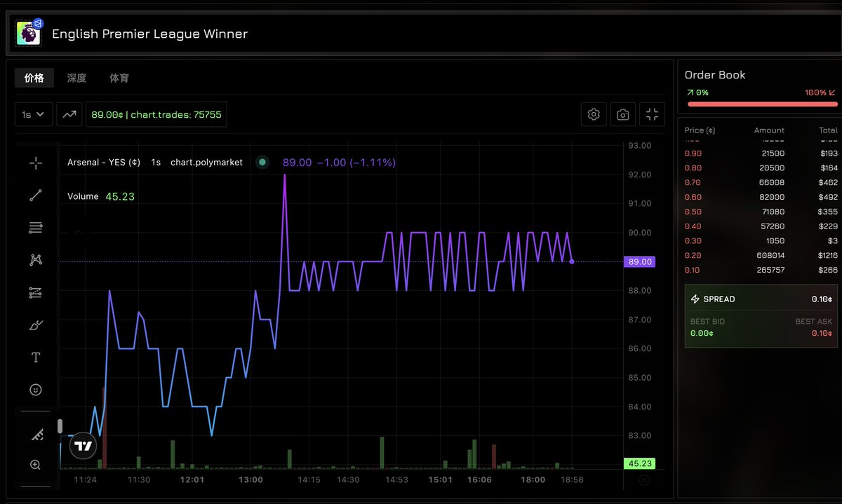Click the Order Book heading
842x504 pixels.
click(715, 75)
